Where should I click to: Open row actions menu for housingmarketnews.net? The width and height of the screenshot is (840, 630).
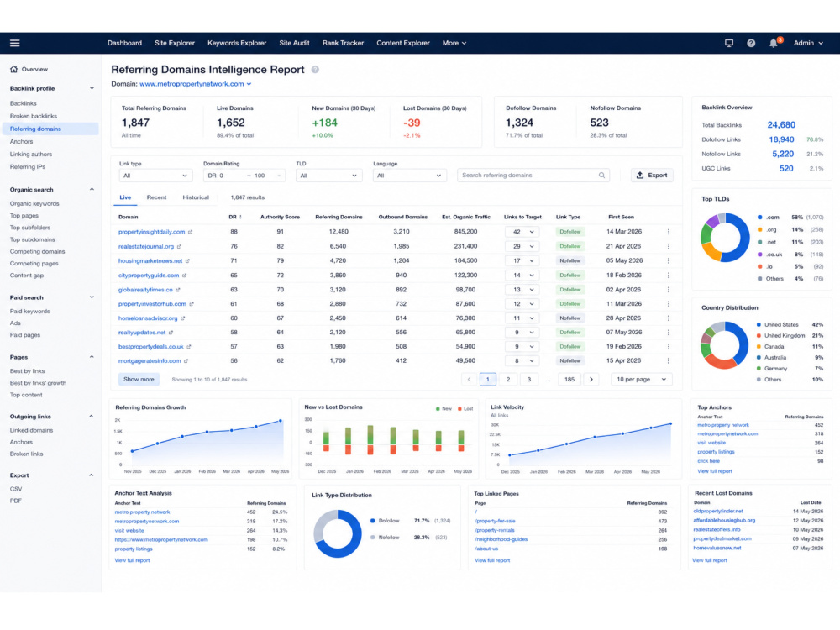(x=669, y=261)
